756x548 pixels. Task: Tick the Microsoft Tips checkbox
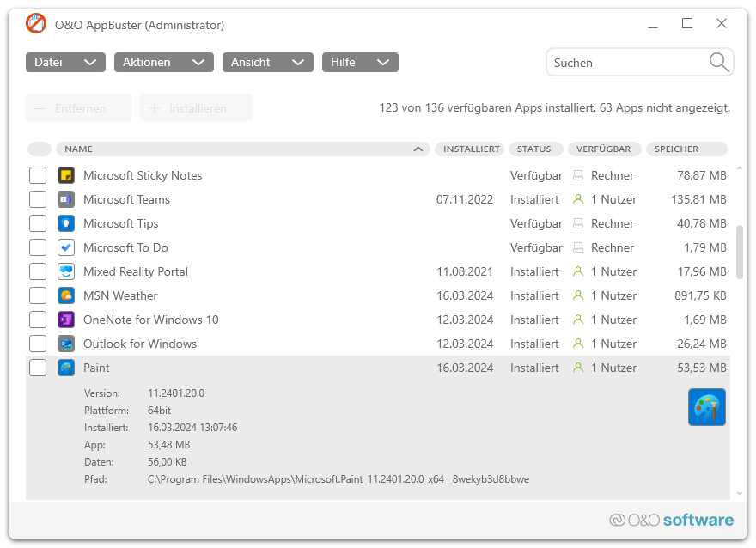38,223
